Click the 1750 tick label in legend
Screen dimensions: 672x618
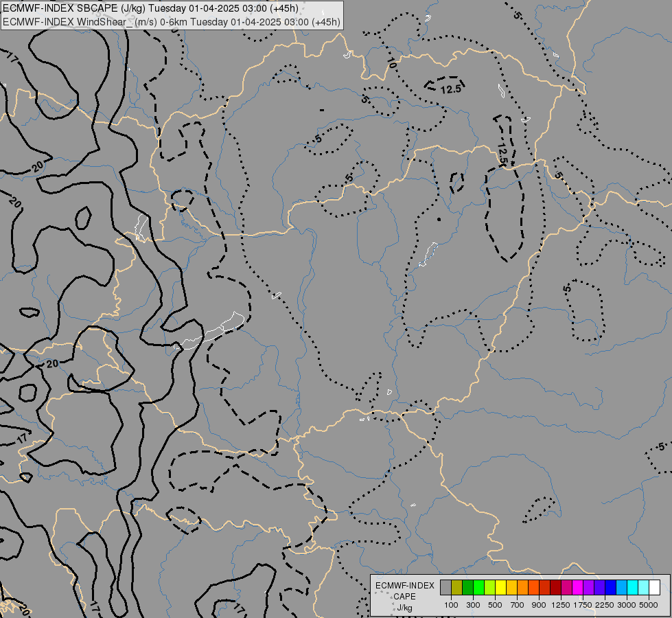click(583, 605)
